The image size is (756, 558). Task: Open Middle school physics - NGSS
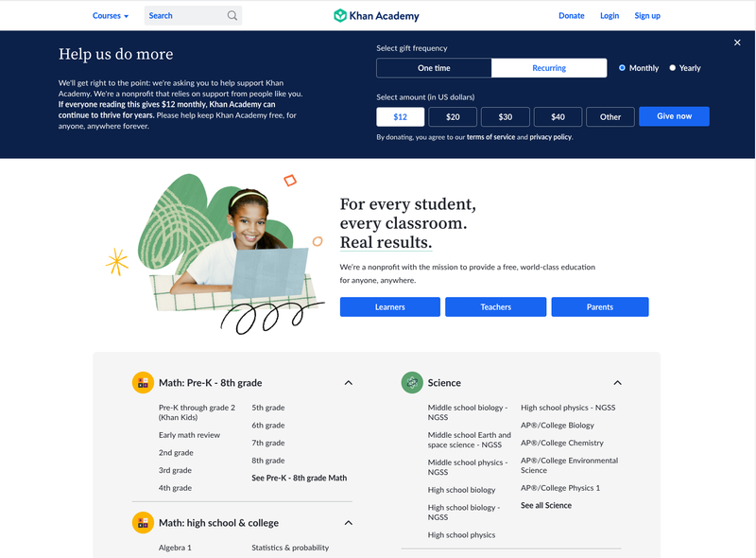[x=467, y=467]
